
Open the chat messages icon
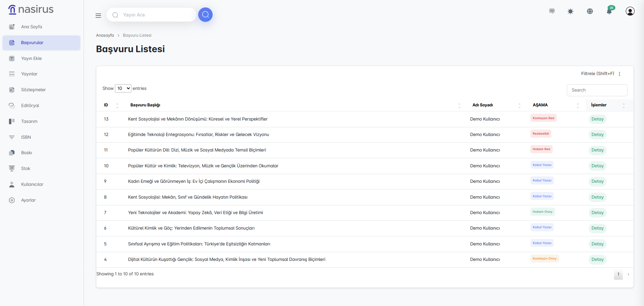[x=552, y=11]
